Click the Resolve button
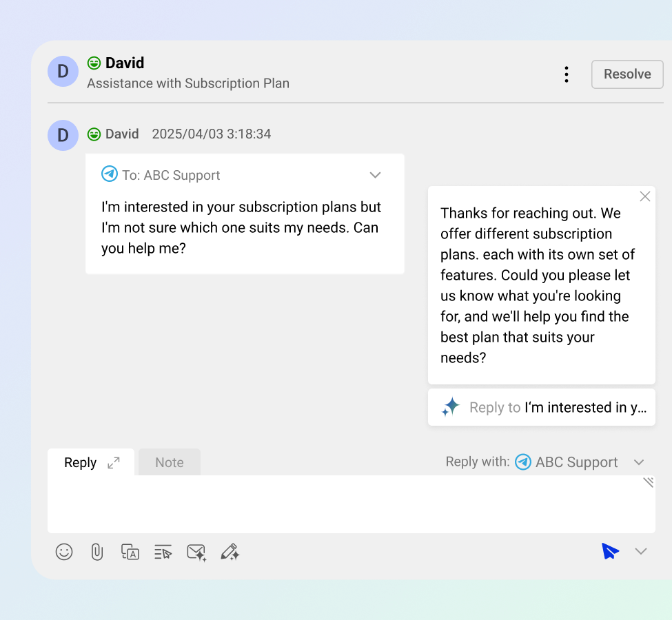Screen dimensions: 672x620 627,74
